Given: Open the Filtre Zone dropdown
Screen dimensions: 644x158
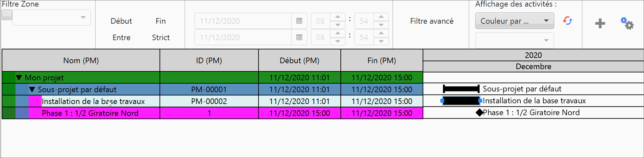Looking at the screenshot, I should pyautogui.click(x=83, y=17).
